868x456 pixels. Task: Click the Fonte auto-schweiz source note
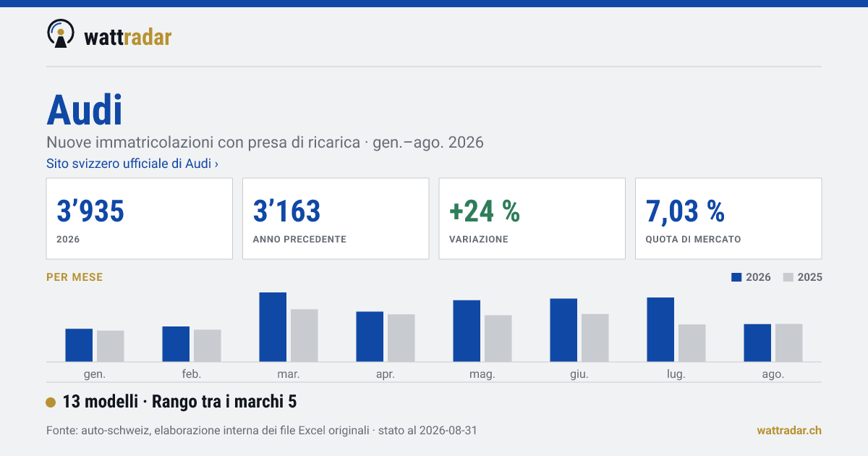point(261,431)
